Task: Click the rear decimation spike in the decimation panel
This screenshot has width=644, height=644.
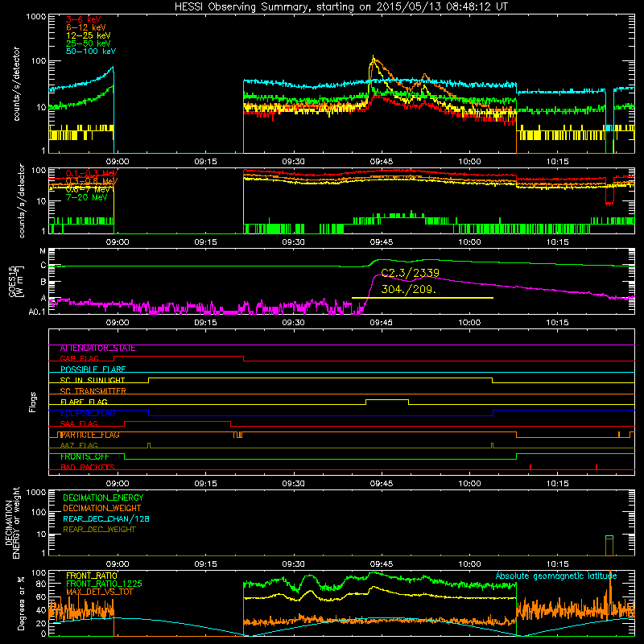Action: click(x=609, y=546)
